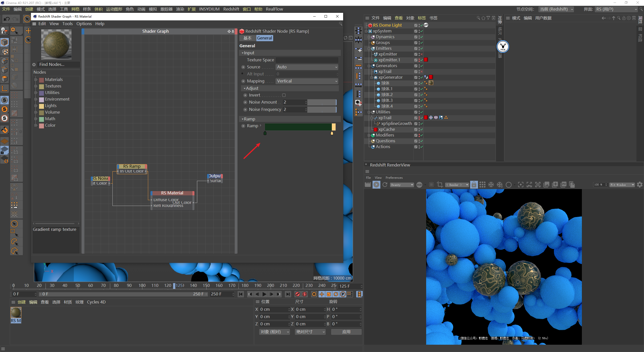Open the clapperboard render icon in RenderView
Image resolution: width=644 pixels, height=352 pixels.
tap(368, 185)
